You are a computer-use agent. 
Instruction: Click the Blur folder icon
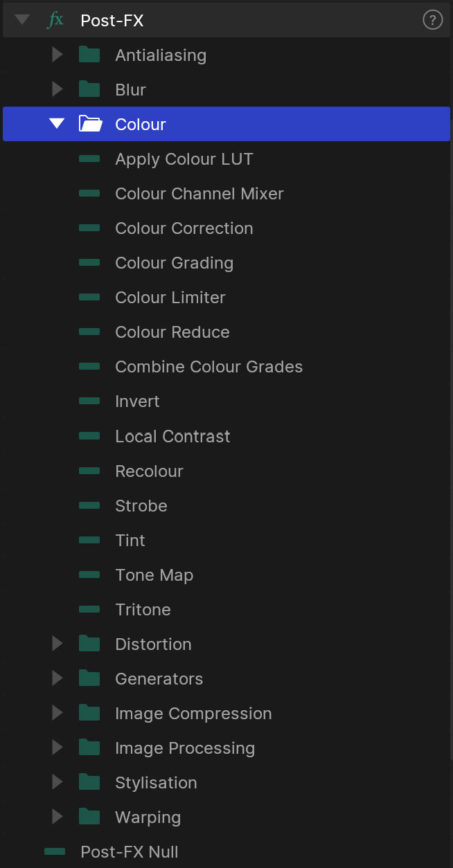[89, 89]
